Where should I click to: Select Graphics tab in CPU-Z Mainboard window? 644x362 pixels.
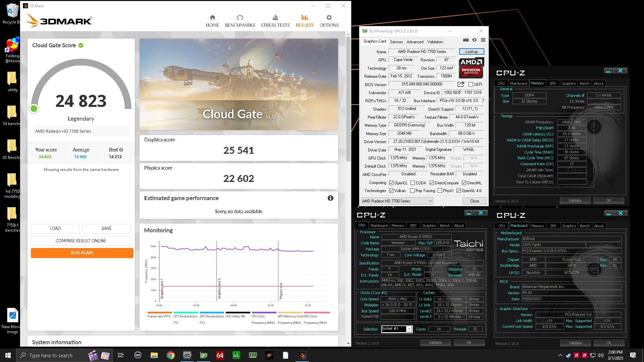(569, 226)
